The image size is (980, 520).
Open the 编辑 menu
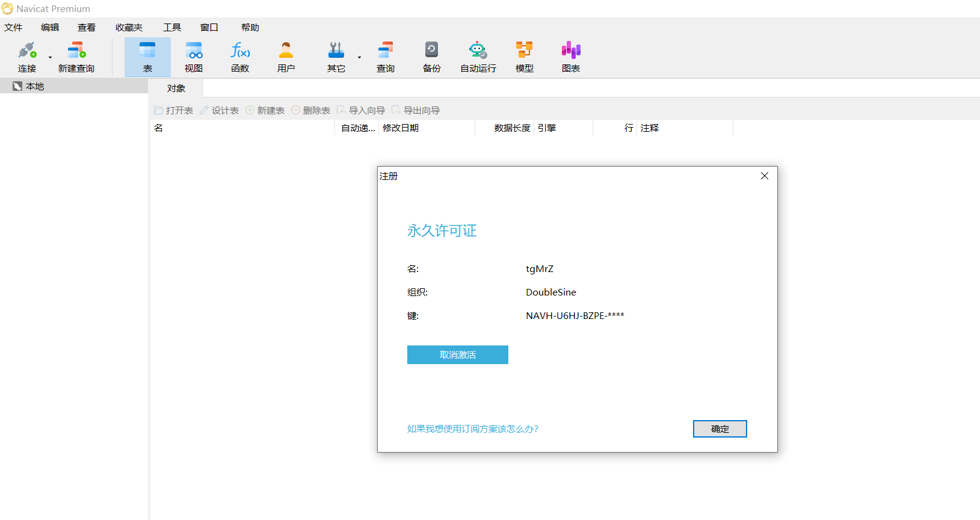coord(50,28)
